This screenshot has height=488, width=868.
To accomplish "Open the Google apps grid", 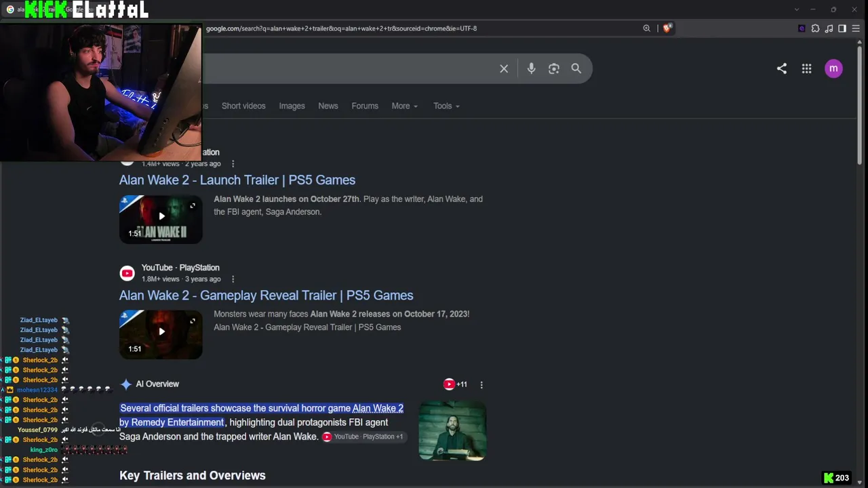I will point(806,68).
